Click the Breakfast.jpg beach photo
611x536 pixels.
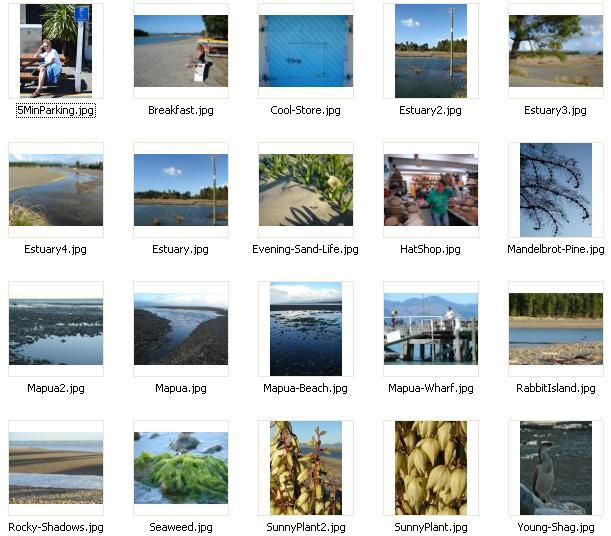click(x=181, y=51)
